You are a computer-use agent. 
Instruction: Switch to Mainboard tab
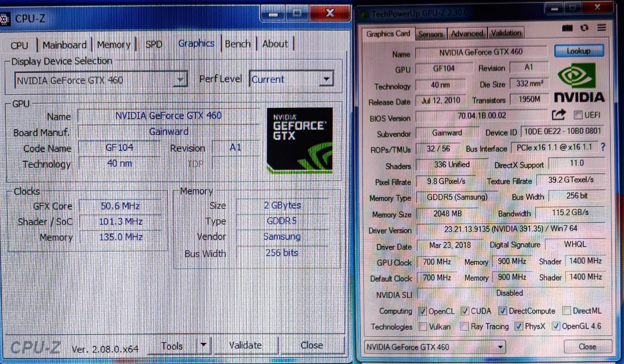[x=65, y=45]
